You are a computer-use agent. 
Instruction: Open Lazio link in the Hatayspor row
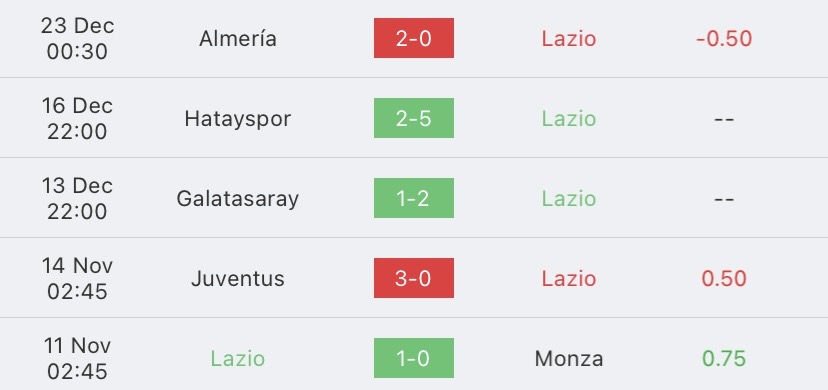(x=569, y=119)
